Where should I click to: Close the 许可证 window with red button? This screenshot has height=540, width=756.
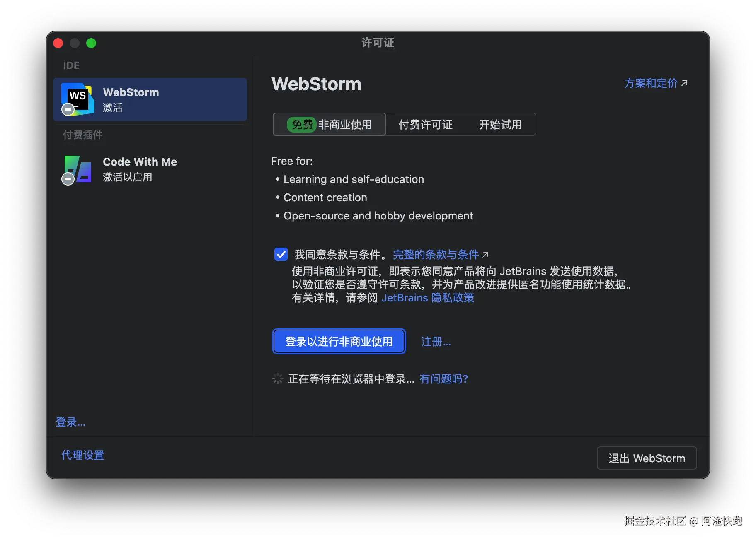(x=58, y=43)
